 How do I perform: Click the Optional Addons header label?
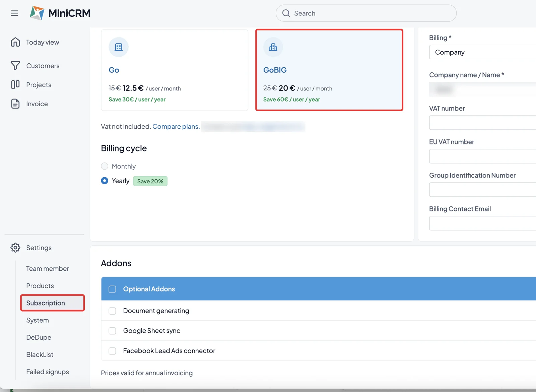coord(149,289)
